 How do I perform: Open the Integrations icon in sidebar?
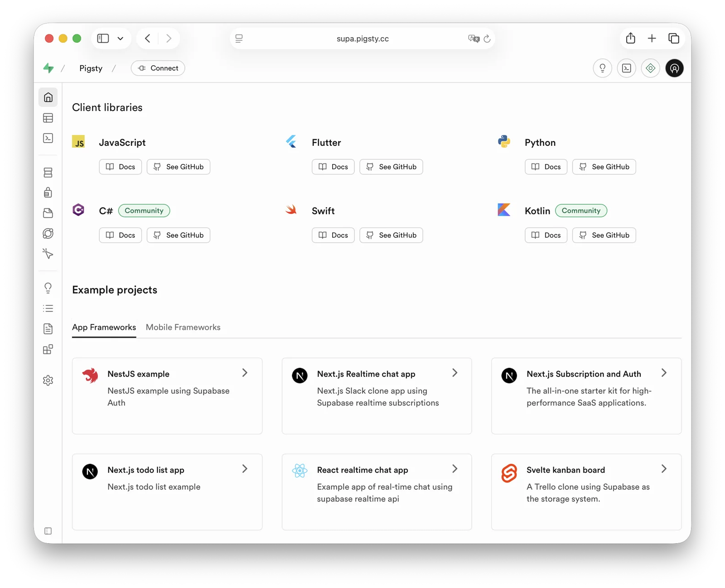(48, 349)
